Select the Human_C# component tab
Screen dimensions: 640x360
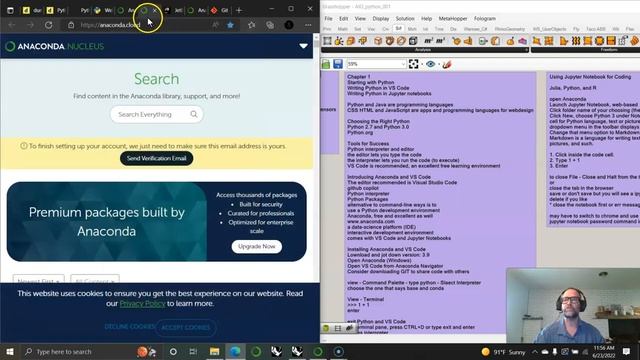476,29
